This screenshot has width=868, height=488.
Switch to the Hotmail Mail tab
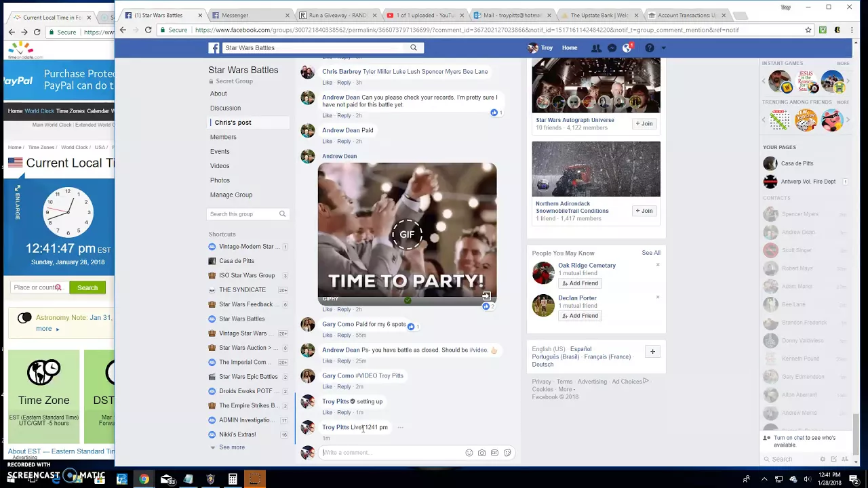pyautogui.click(x=511, y=15)
